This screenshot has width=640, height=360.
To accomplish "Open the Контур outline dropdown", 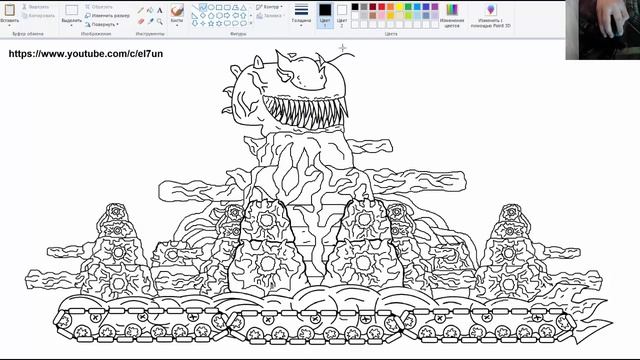I will point(270,7).
